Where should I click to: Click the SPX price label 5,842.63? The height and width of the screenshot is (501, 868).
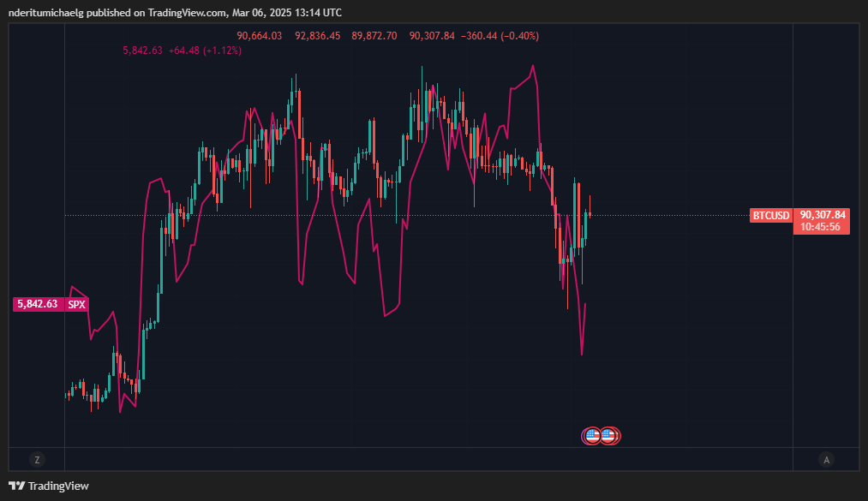37,304
